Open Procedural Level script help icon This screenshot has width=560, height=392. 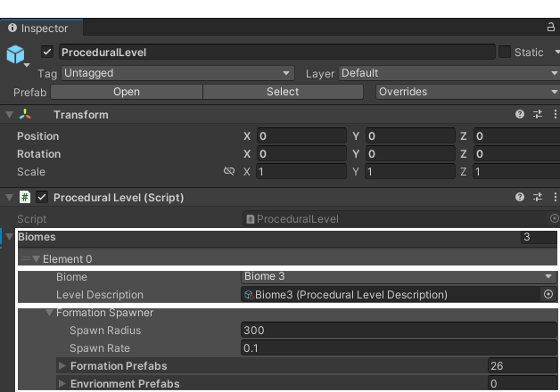pyautogui.click(x=520, y=197)
